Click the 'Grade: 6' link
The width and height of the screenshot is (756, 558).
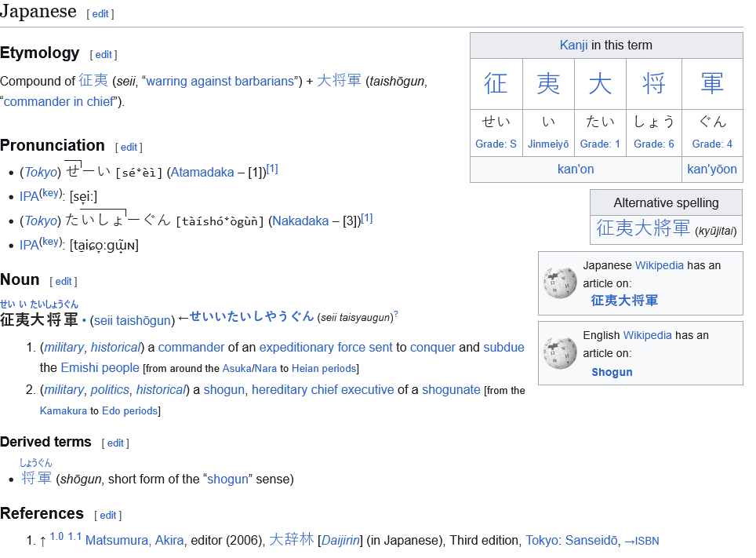pos(654,144)
